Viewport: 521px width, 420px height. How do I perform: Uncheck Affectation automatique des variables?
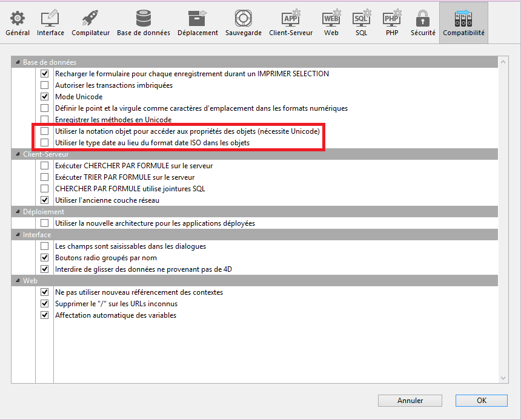click(x=44, y=315)
